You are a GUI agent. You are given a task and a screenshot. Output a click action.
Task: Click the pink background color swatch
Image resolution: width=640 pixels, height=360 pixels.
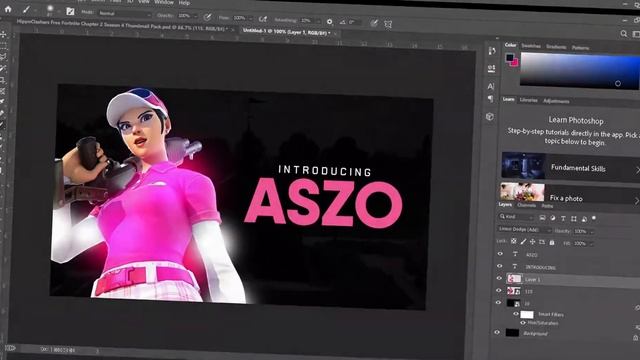[515, 63]
